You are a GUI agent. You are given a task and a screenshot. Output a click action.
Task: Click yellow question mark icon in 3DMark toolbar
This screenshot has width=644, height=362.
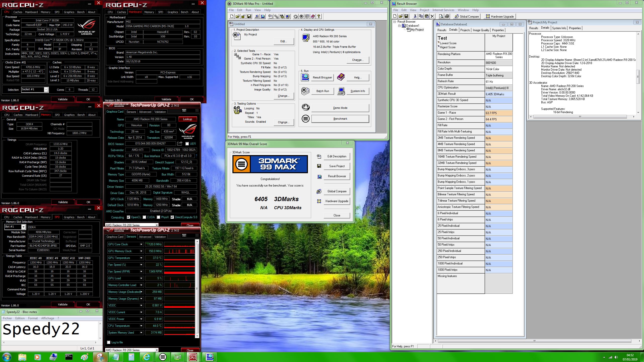319,16
